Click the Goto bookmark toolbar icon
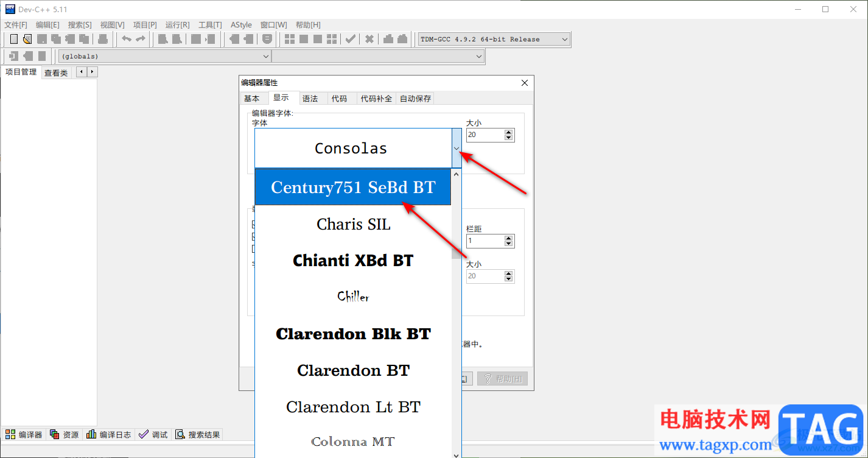Viewport: 868px width, 458px height. click(42, 56)
